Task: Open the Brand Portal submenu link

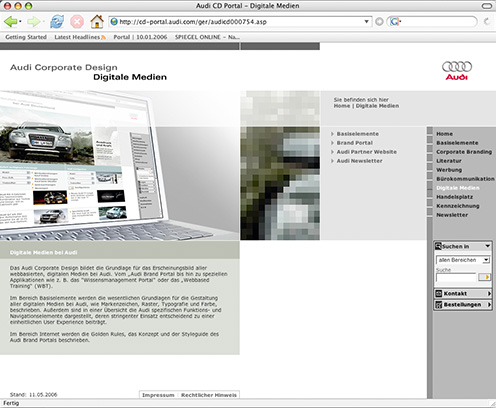Action: coord(355,143)
